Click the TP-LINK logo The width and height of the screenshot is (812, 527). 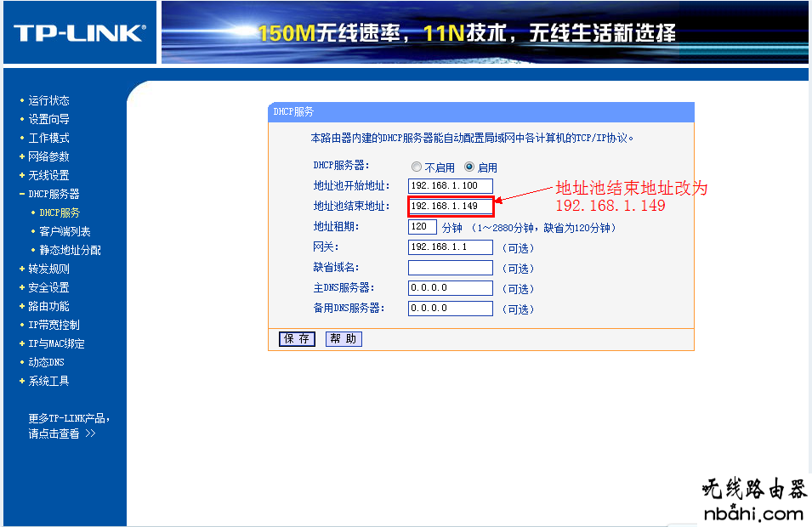(x=80, y=33)
